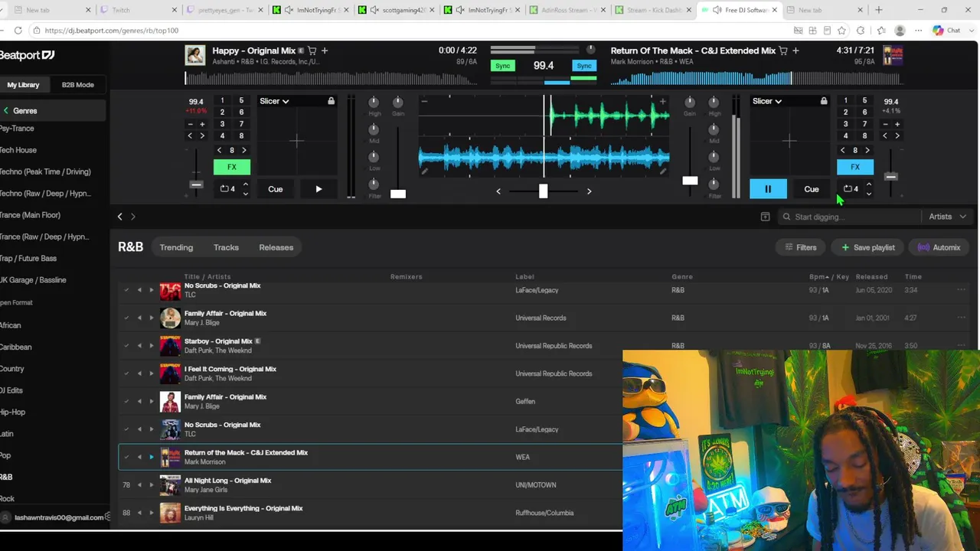This screenshot has height=551, width=980.
Task: Switch to Tracks tab
Action: click(226, 247)
